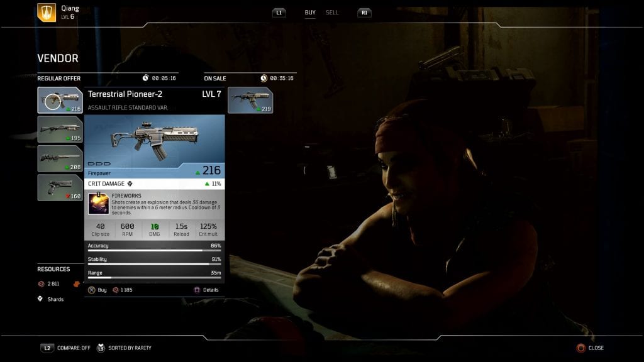The height and width of the screenshot is (362, 644).
Task: Click the Terrestrial Pioneer-2 title
Action: coord(125,94)
